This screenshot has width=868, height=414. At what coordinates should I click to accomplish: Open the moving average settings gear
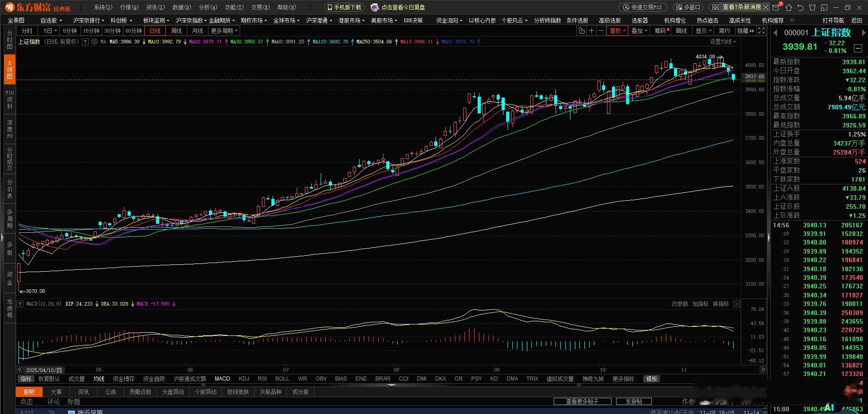(x=95, y=42)
